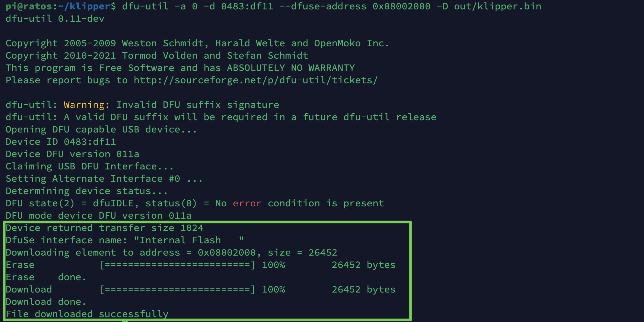Click the Erase progress bar
Screen dimensions: 644x322
[x=177, y=265]
